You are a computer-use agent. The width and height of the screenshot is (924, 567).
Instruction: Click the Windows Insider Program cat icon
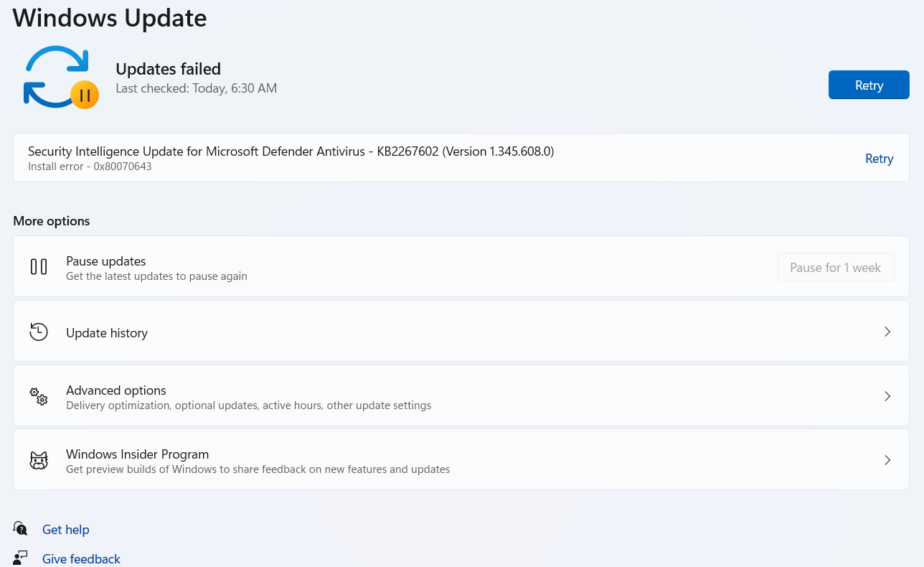39,460
